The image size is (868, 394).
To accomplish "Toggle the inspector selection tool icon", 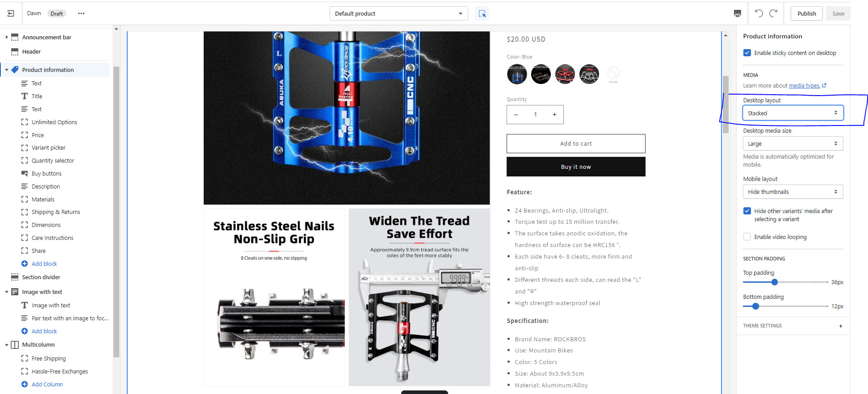I will click(x=482, y=13).
